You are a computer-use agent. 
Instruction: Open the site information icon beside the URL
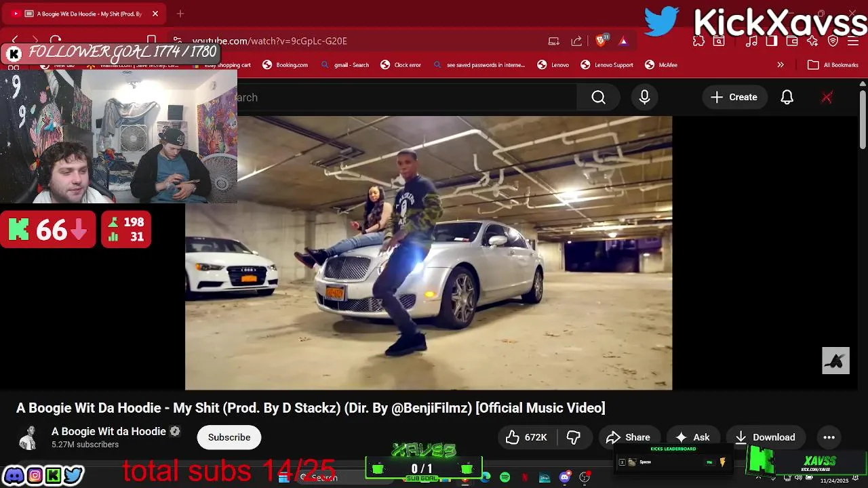pos(177,41)
